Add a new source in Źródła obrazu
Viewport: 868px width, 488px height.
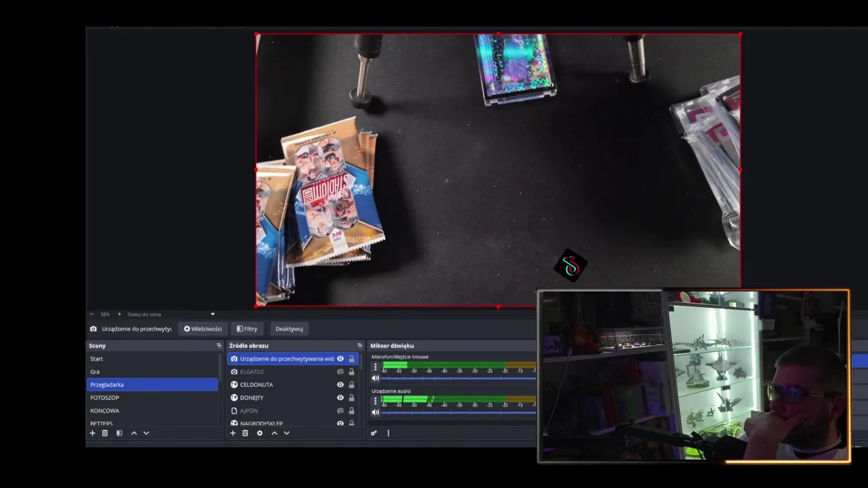[x=233, y=433]
